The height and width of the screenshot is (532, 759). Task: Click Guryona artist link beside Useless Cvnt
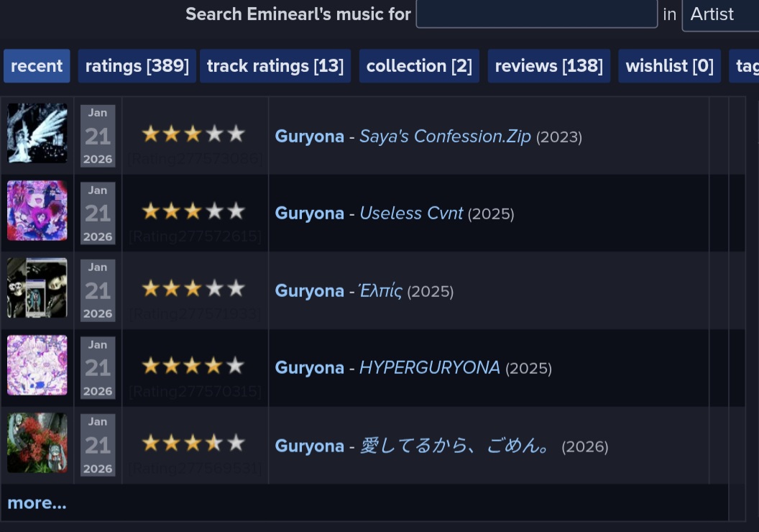point(309,214)
